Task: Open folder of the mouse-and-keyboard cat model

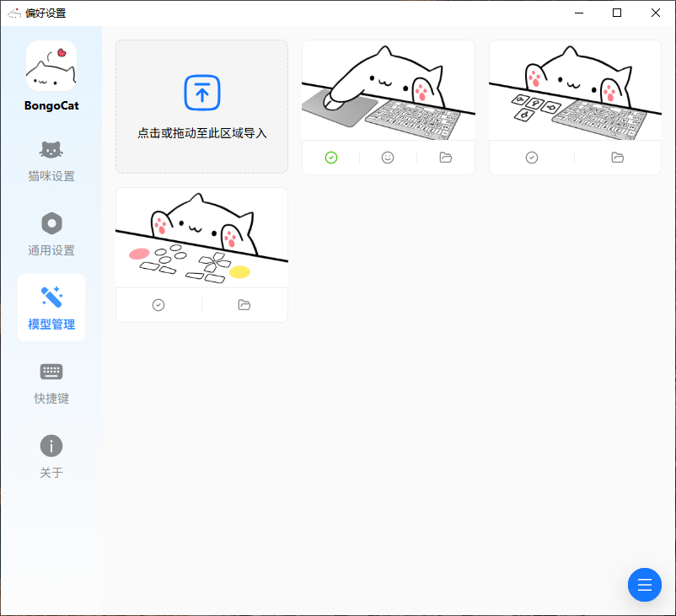Action: 446,158
